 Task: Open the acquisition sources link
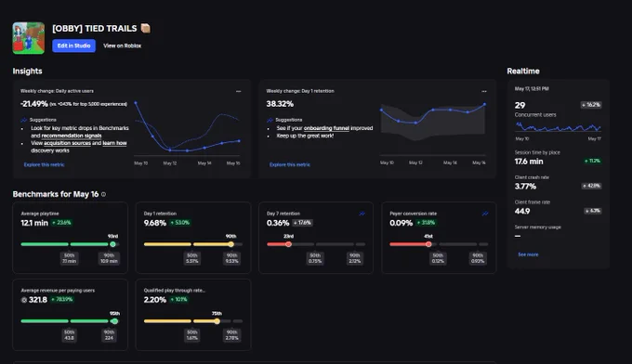pos(67,143)
